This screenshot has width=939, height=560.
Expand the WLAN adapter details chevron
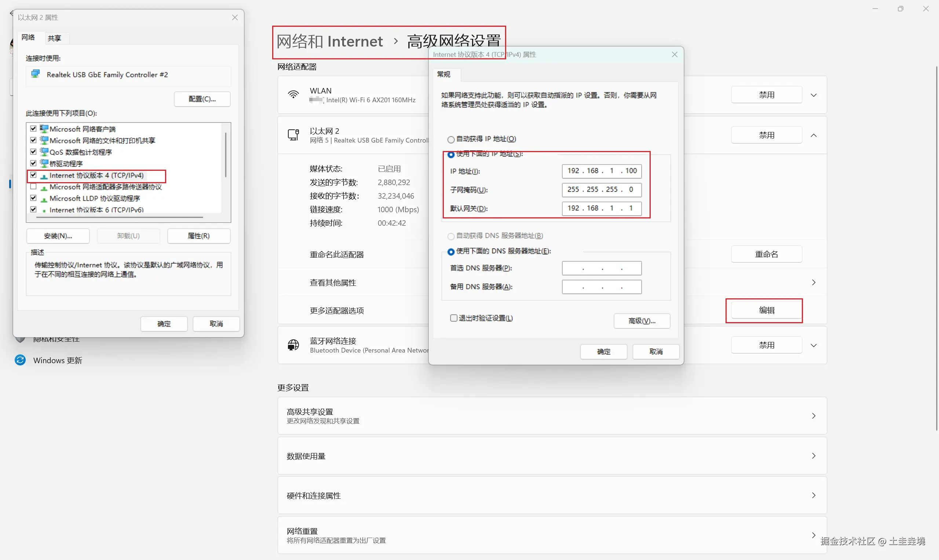(x=814, y=95)
